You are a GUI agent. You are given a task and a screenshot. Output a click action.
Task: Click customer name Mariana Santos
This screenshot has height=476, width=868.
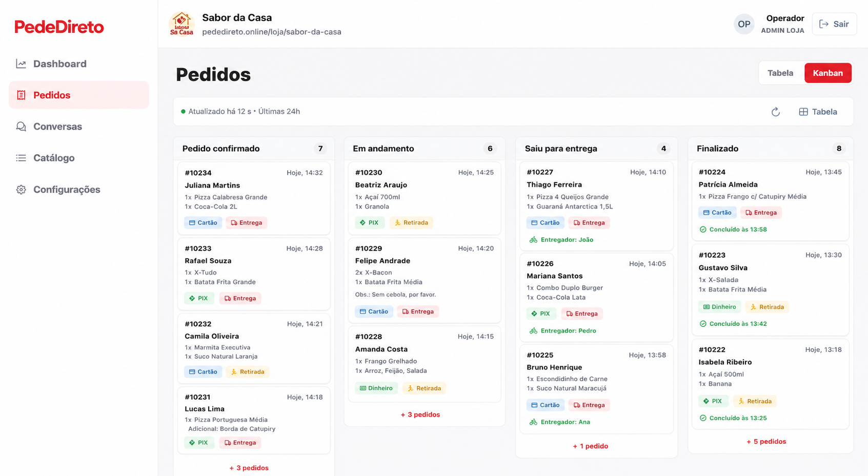(555, 276)
